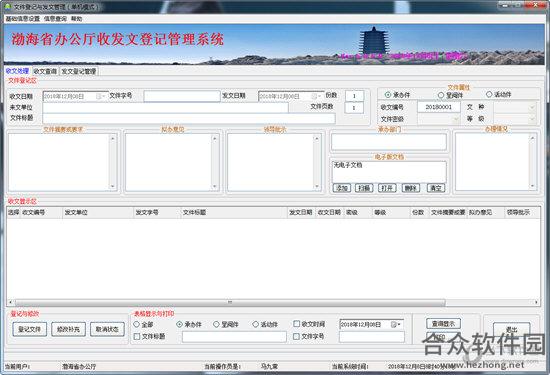Expand the 等级 dropdown
The height and width of the screenshot is (375, 550).
pyautogui.click(x=532, y=119)
